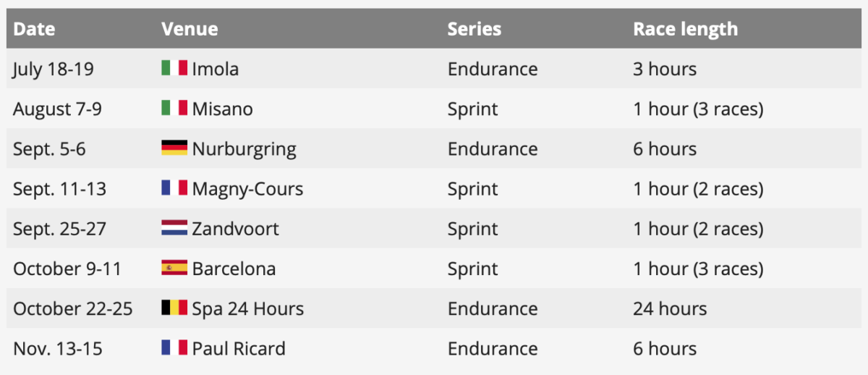This screenshot has width=868, height=375.
Task: Click the Nov. 13-15 date cell
Action: click(58, 348)
